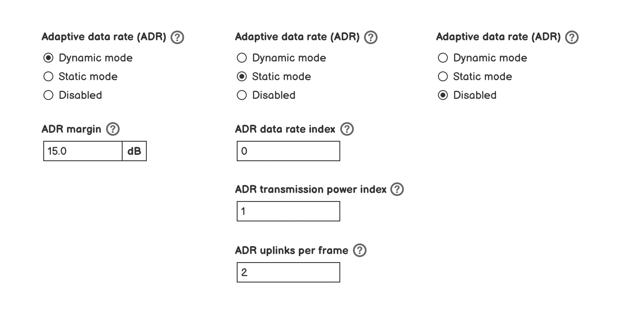Open help for the first Adaptive data rate (ADR) label
This screenshot has height=330, width=644.
pyautogui.click(x=177, y=37)
